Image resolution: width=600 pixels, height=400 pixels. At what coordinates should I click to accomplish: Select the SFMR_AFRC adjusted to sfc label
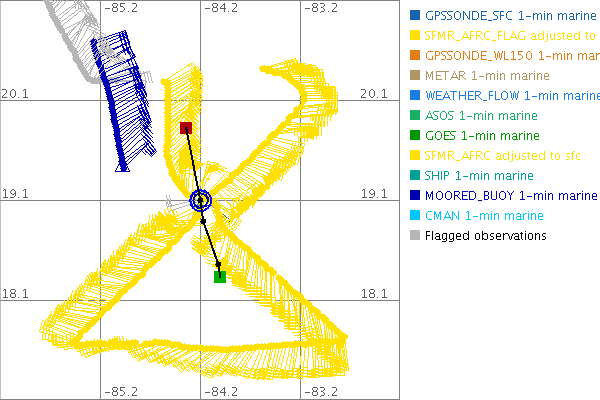pyautogui.click(x=502, y=156)
